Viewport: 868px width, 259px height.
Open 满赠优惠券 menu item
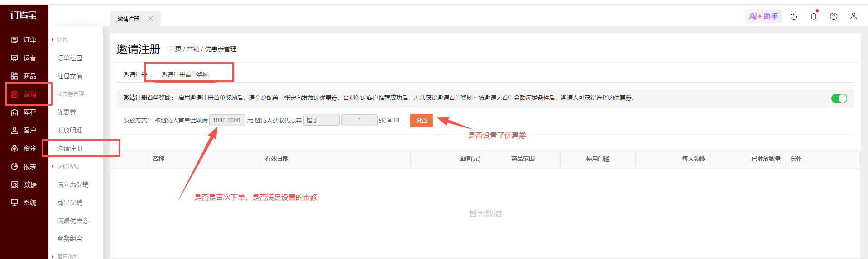tap(73, 221)
